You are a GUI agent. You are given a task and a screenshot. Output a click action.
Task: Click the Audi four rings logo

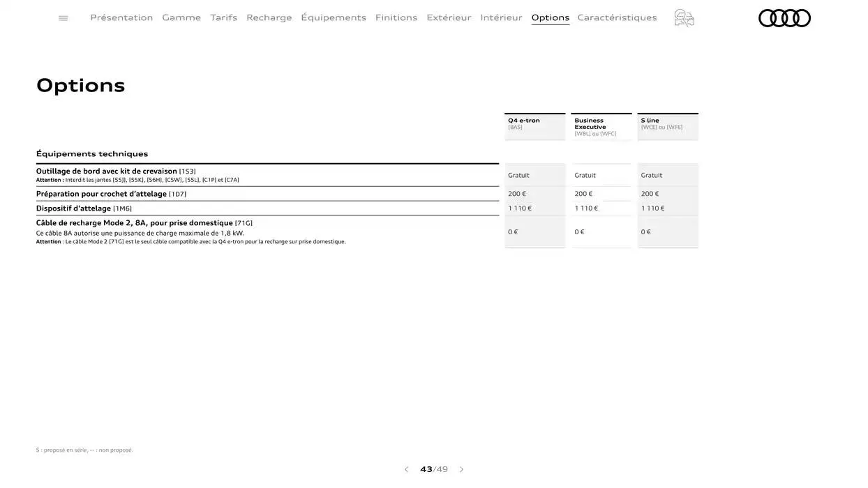coord(784,19)
